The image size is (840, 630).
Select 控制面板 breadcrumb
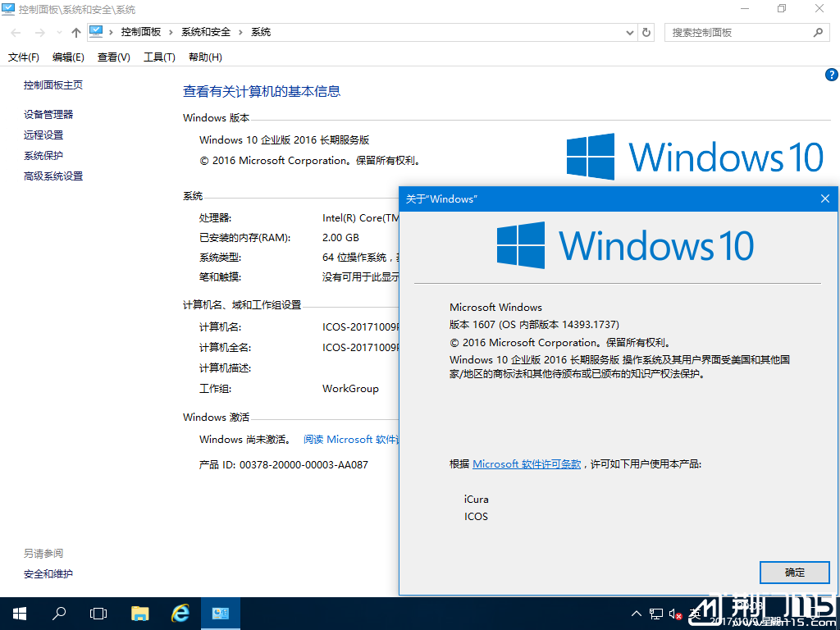click(141, 32)
